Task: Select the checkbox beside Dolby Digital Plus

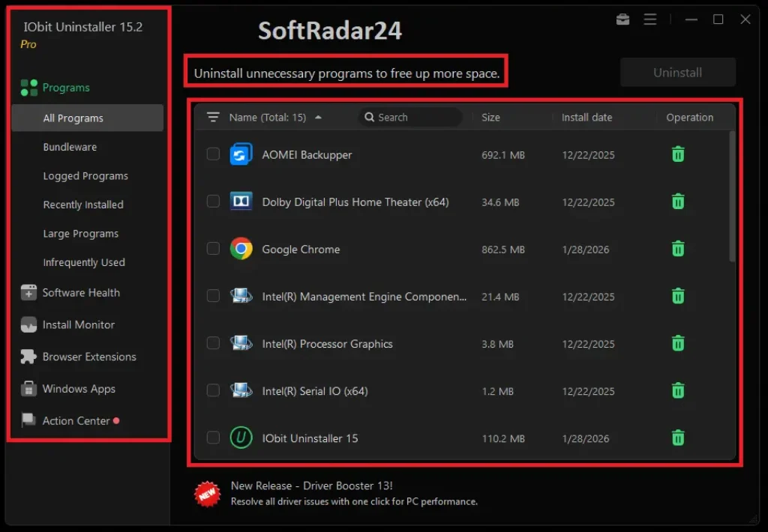Action: [213, 202]
